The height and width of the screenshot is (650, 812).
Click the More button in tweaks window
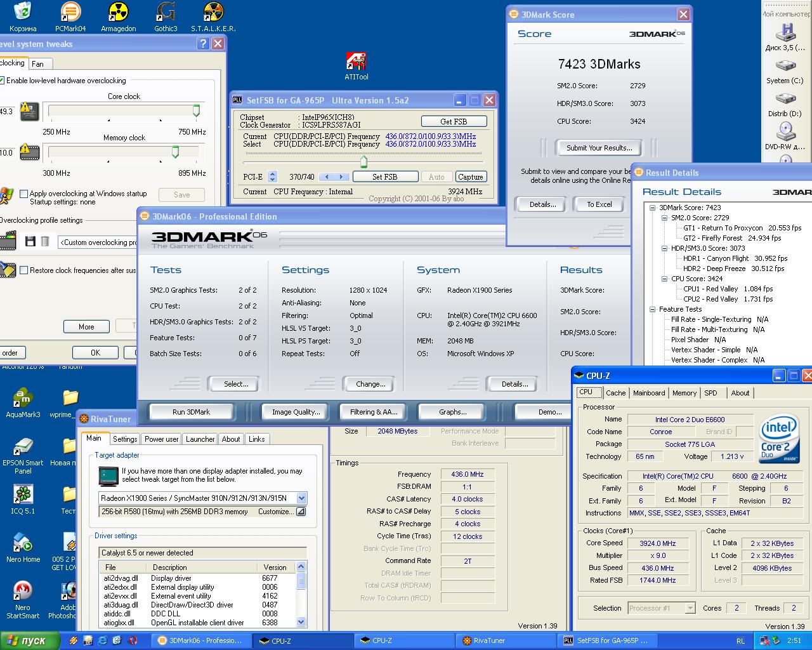coord(86,326)
